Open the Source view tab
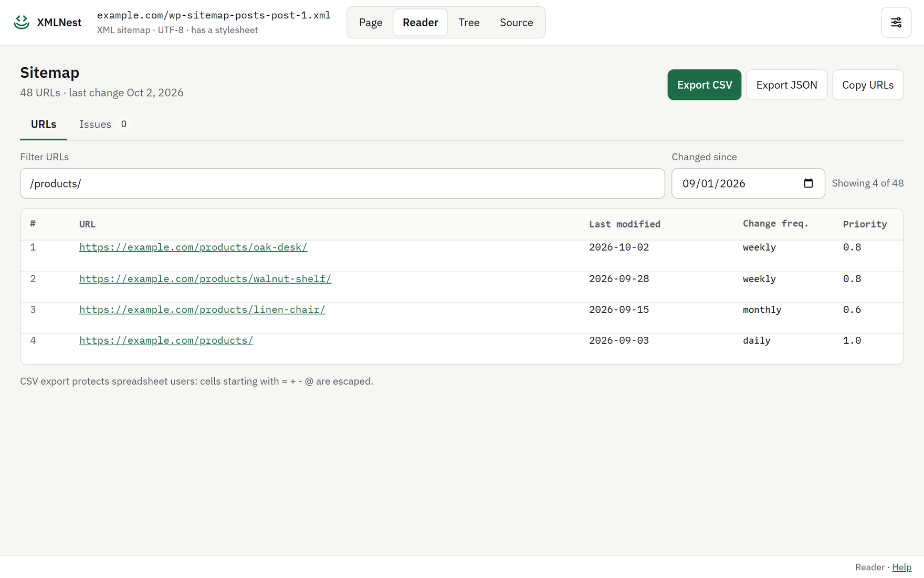The image size is (924, 578). pyautogui.click(x=517, y=22)
